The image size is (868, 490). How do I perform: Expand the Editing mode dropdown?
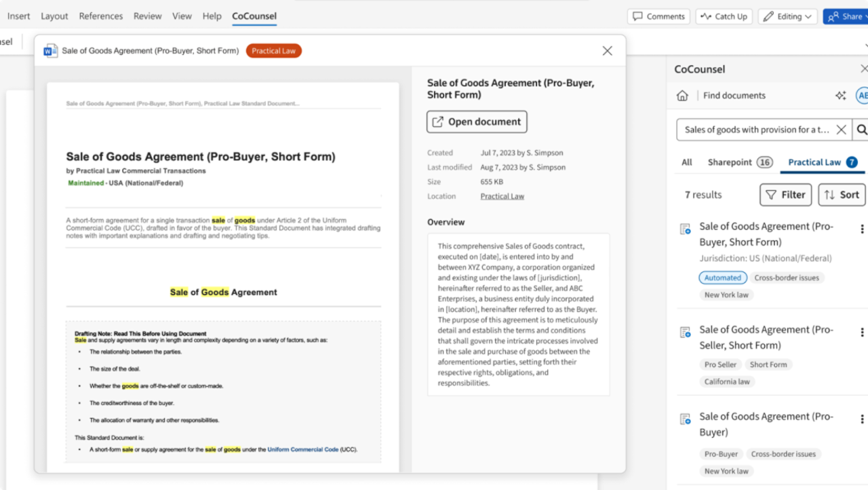[788, 16]
